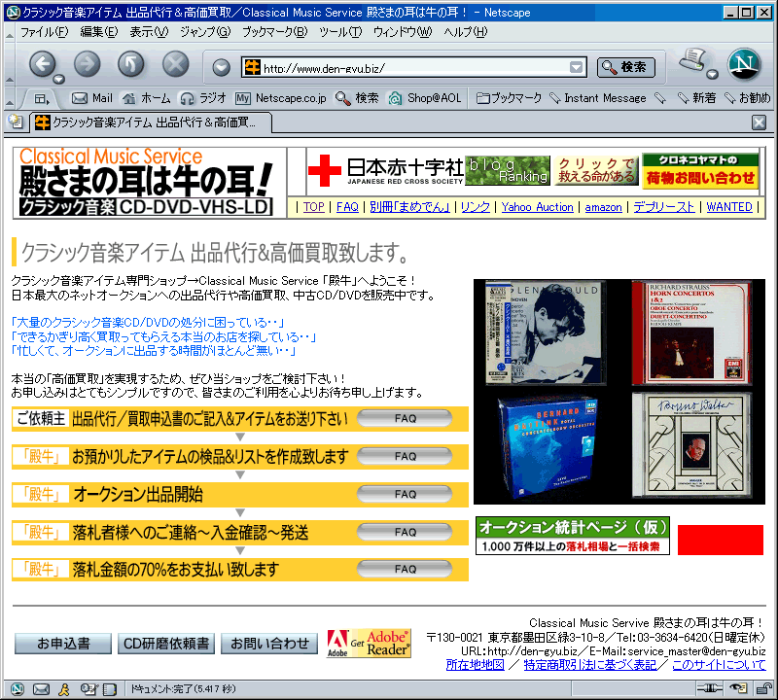Open the ツール(T) menu

tap(340, 32)
